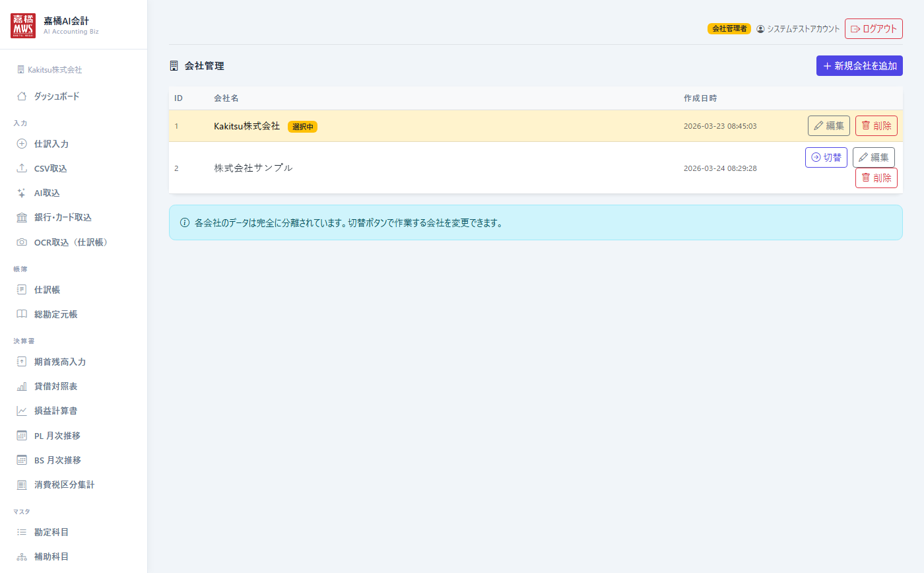Viewport: 924px width, 573px height.
Task: Open 仕訳入力 in the sidebar
Action: click(73, 144)
